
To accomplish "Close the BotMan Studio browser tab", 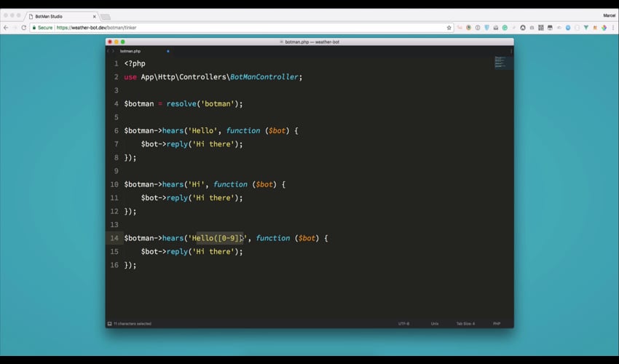I will (x=95, y=17).
